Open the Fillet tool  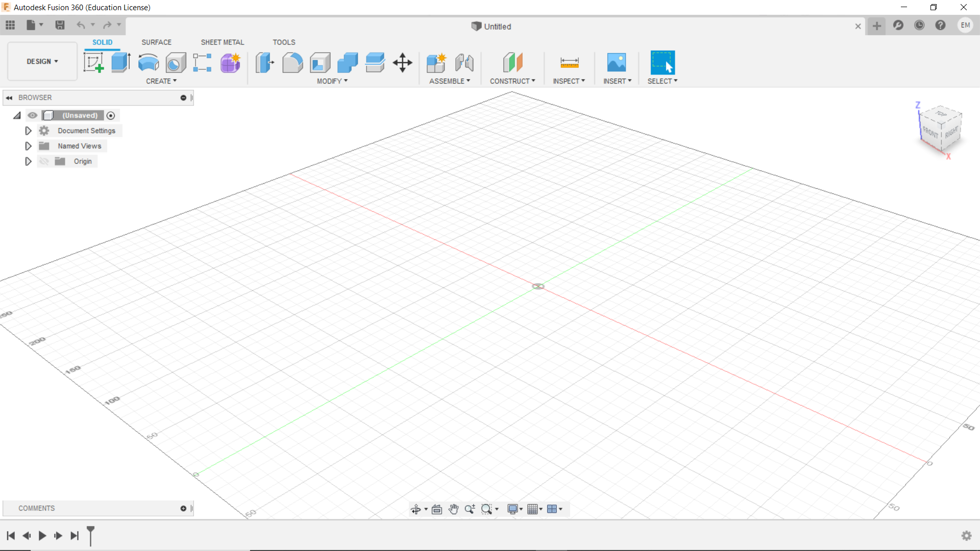(x=292, y=62)
